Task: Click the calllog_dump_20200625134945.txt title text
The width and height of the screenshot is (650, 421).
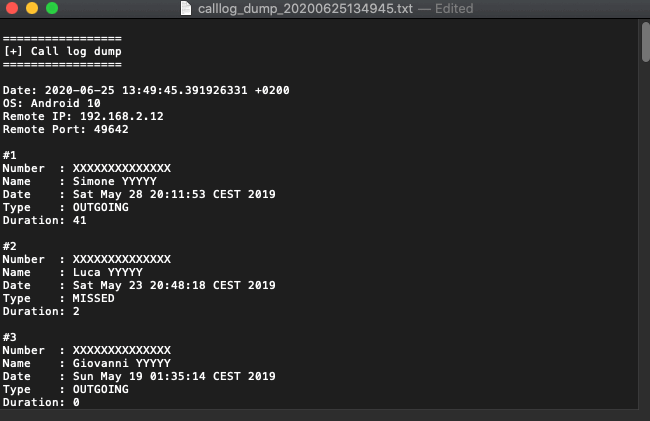Action: [x=305, y=8]
